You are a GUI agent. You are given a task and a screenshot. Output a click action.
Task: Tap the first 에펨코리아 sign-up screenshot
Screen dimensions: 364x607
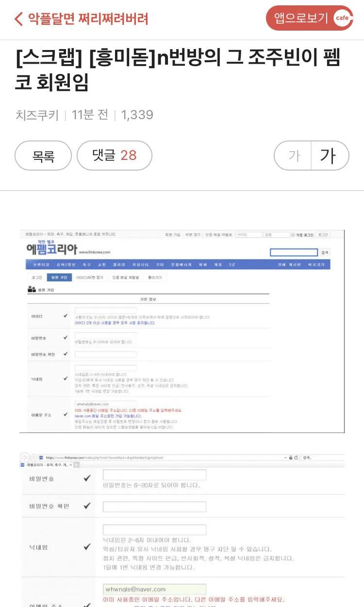pos(182,331)
